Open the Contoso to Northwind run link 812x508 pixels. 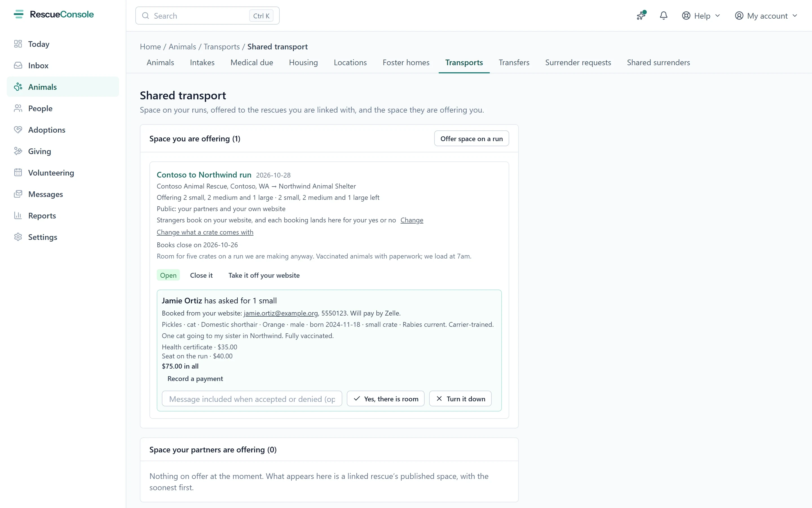pyautogui.click(x=204, y=175)
